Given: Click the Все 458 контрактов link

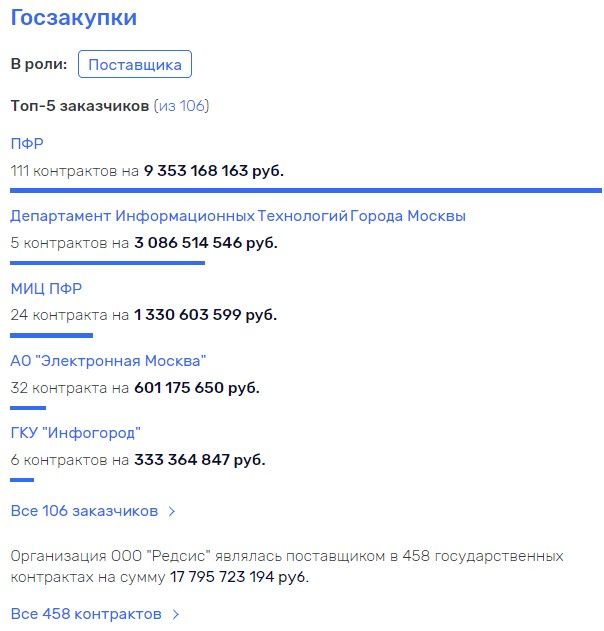Looking at the screenshot, I should point(86,614).
